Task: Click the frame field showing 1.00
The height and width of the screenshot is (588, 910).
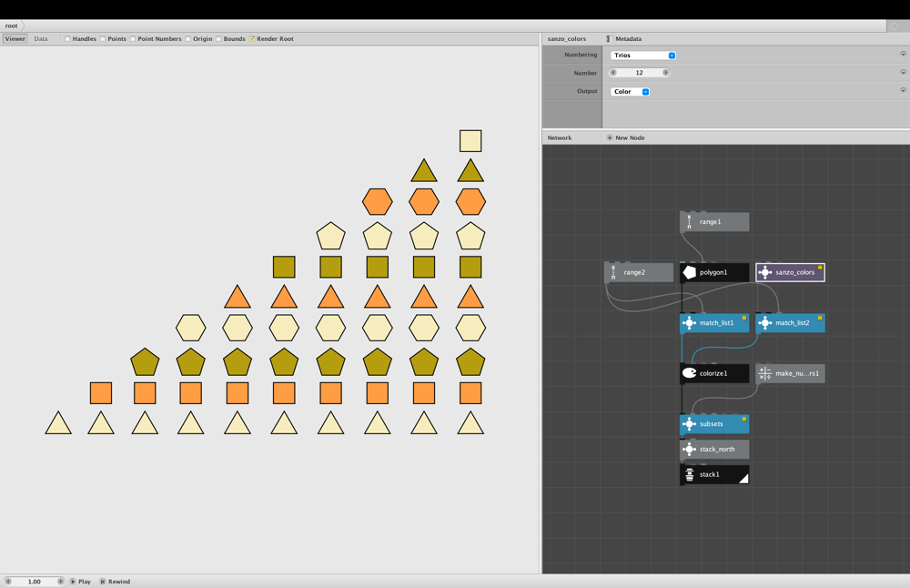Action: 35,581
